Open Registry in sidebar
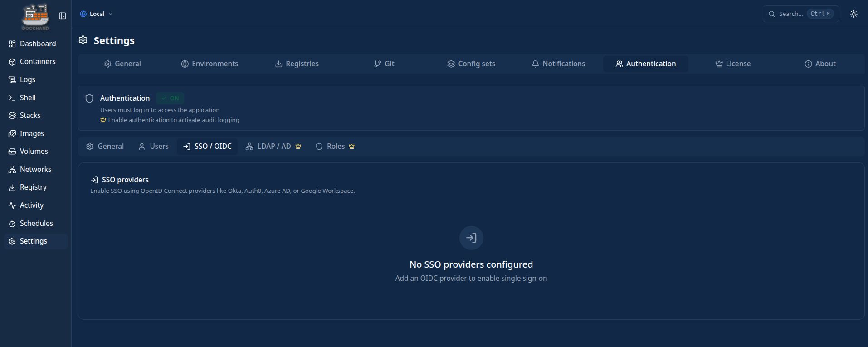The height and width of the screenshot is (347, 868). pos(36,187)
